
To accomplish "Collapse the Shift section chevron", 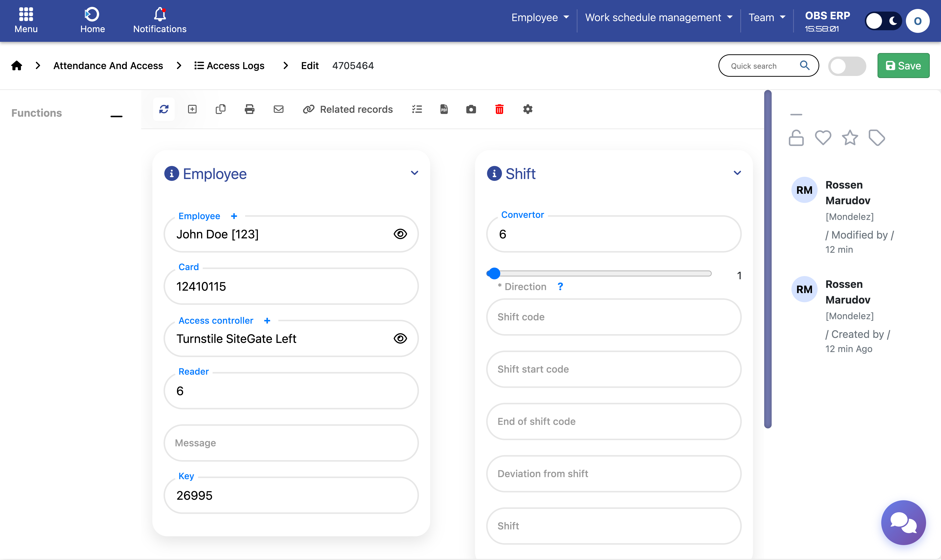I will click(737, 173).
